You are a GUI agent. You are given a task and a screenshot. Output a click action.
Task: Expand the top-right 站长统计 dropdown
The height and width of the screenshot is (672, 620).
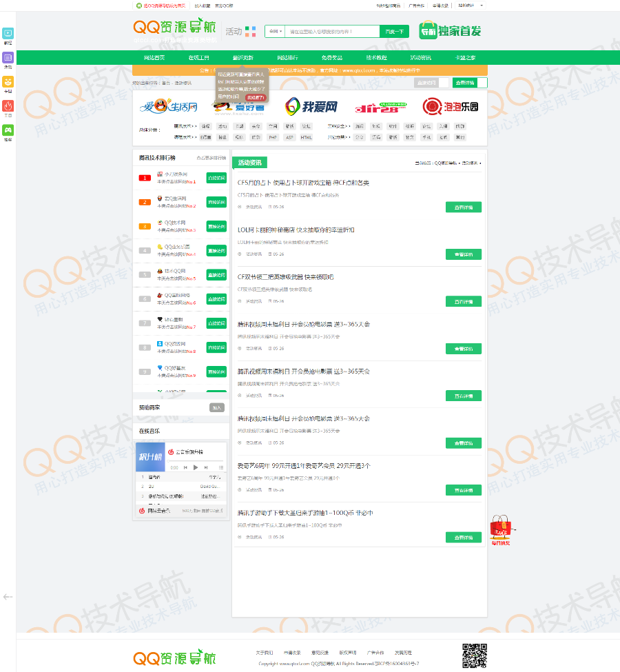(471, 6)
